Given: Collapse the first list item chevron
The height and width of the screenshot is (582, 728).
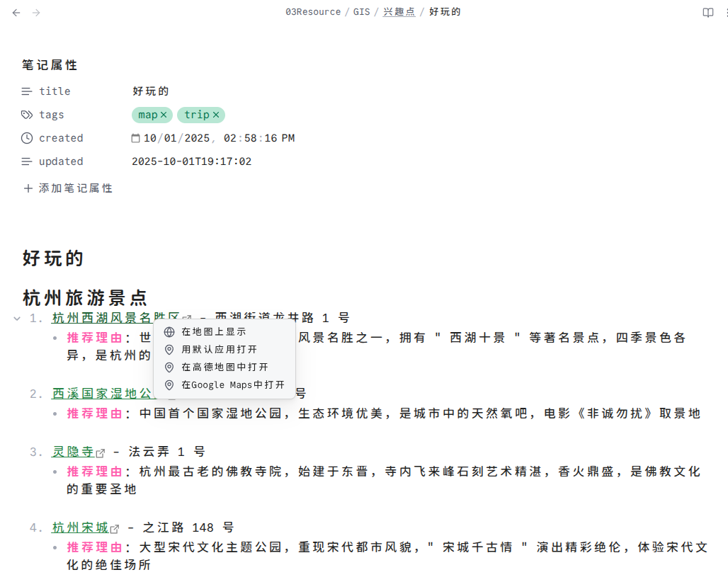Looking at the screenshot, I should click(17, 319).
